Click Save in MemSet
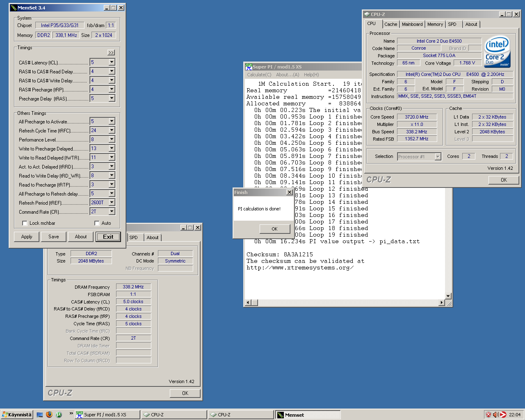 pyautogui.click(x=54, y=237)
